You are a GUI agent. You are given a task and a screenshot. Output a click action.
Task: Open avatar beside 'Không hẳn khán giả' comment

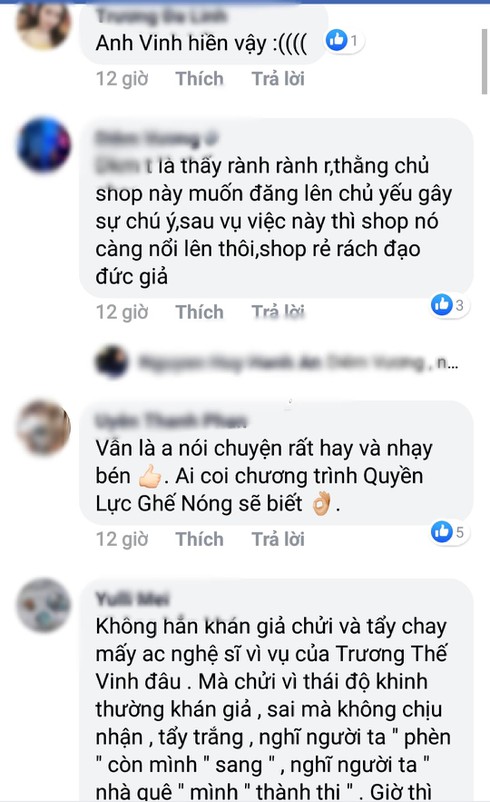pyautogui.click(x=43, y=605)
